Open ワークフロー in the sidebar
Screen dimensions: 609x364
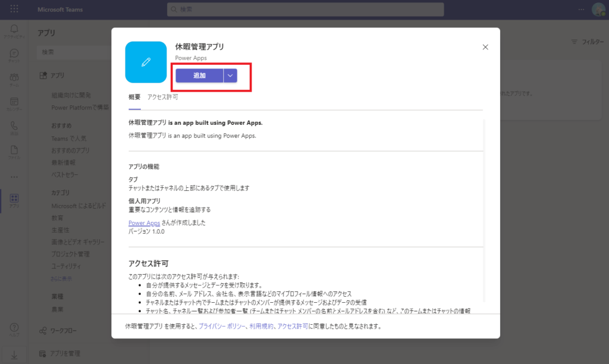[x=58, y=331]
